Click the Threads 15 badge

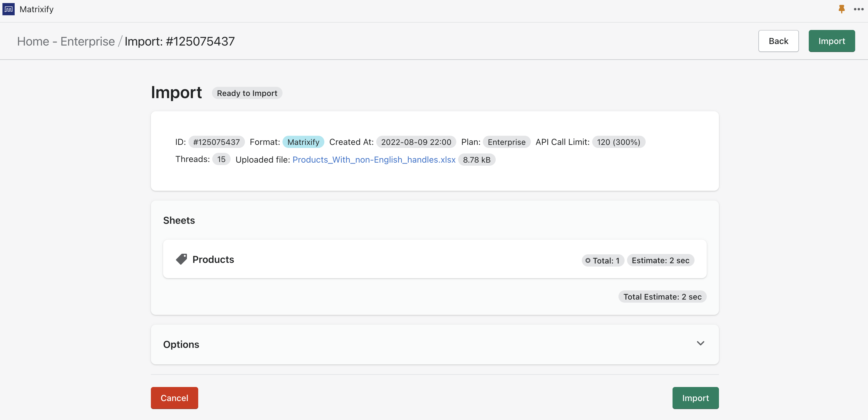pyautogui.click(x=221, y=159)
